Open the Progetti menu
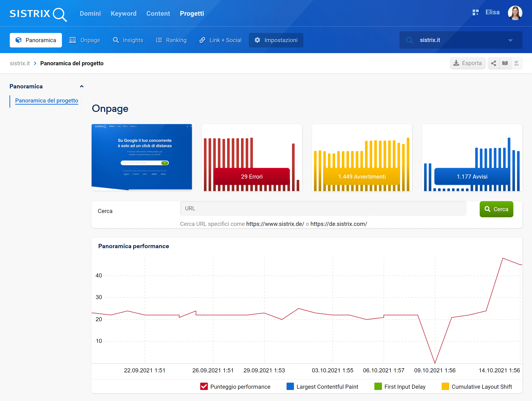The width and height of the screenshot is (532, 401). tap(192, 14)
